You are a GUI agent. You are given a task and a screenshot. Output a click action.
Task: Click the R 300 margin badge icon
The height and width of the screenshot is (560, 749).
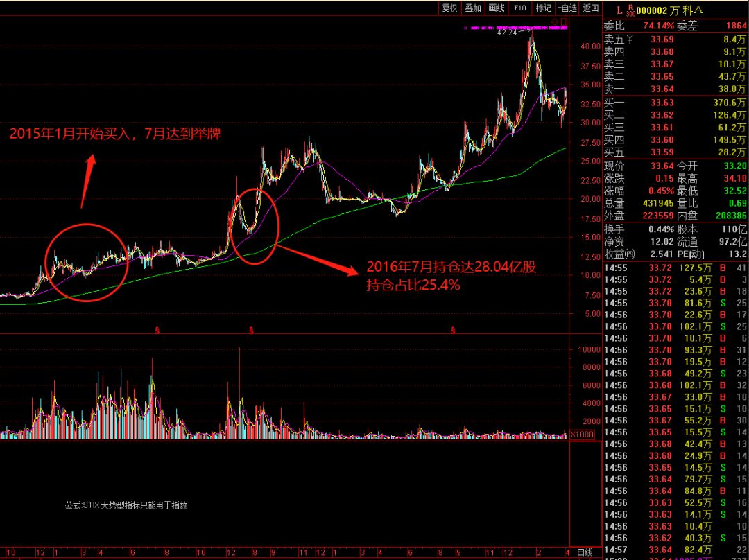click(x=630, y=10)
